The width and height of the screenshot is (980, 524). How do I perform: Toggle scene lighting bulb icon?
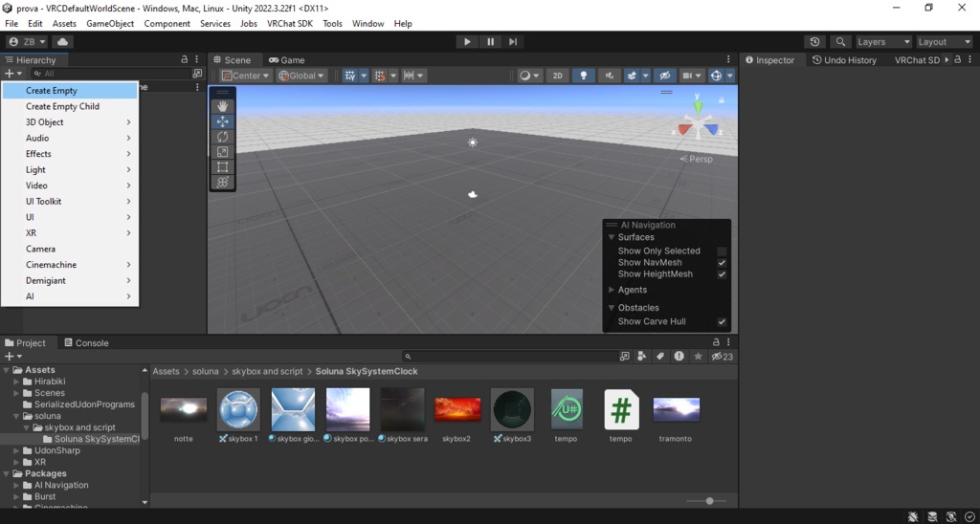coord(584,76)
